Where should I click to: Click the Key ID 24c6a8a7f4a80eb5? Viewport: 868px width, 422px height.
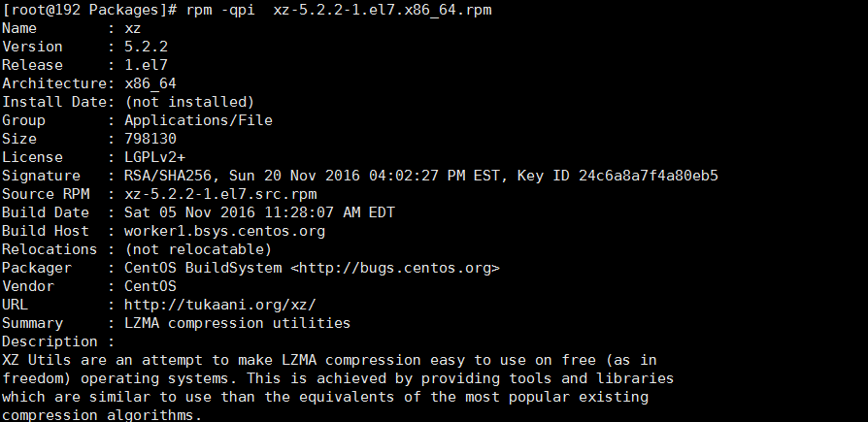(618, 176)
